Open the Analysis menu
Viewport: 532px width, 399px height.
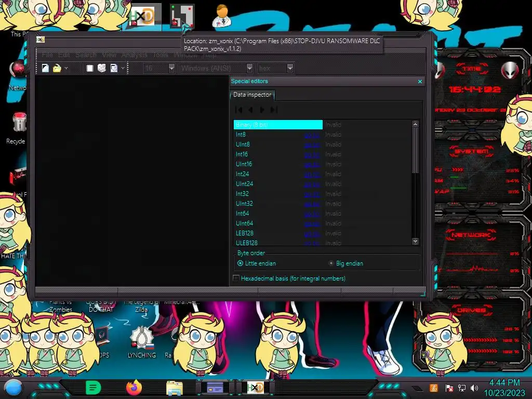pos(135,55)
